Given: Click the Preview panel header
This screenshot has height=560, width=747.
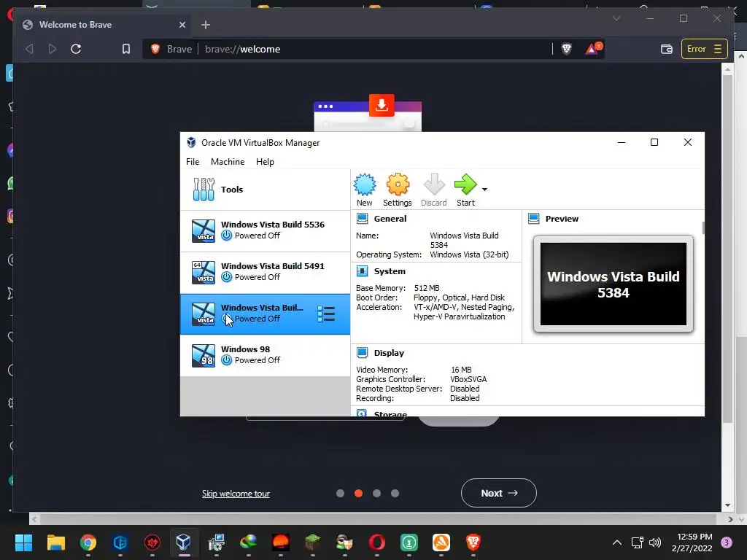Looking at the screenshot, I should tap(562, 219).
